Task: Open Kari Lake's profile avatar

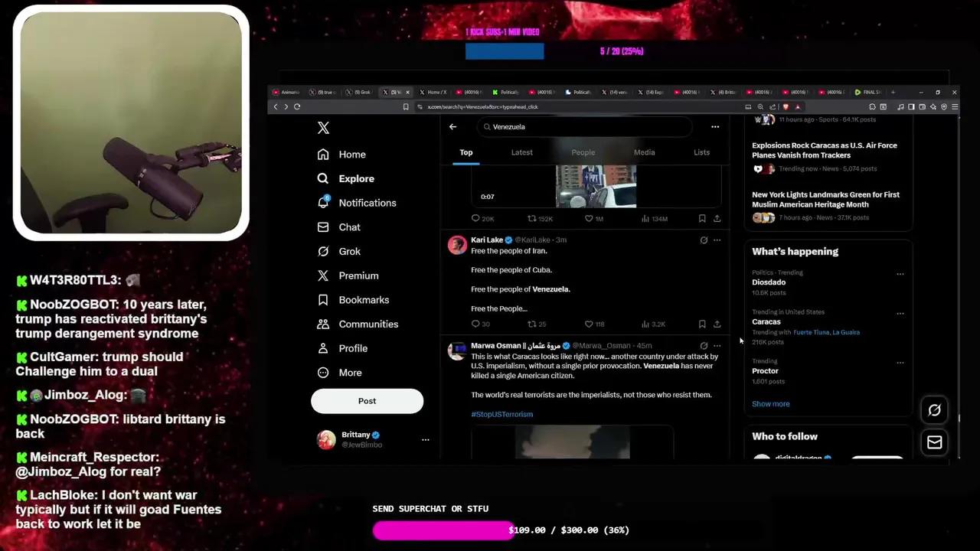Action: [x=457, y=245]
